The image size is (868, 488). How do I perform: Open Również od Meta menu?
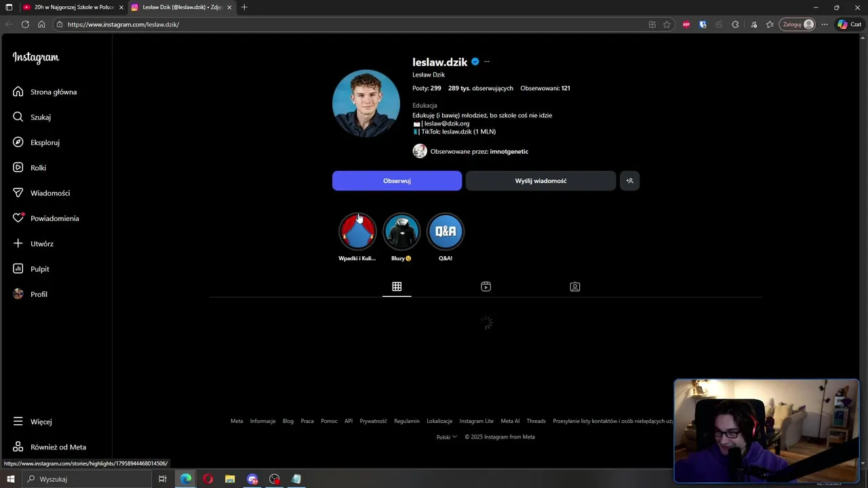49,447
